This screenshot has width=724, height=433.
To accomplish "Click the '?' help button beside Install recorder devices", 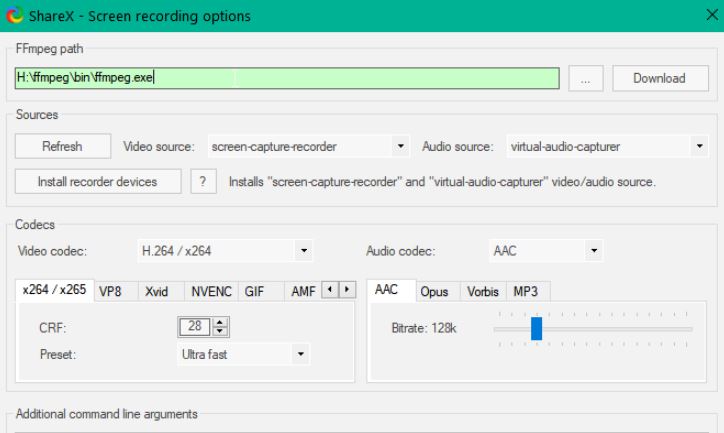I will [x=203, y=181].
